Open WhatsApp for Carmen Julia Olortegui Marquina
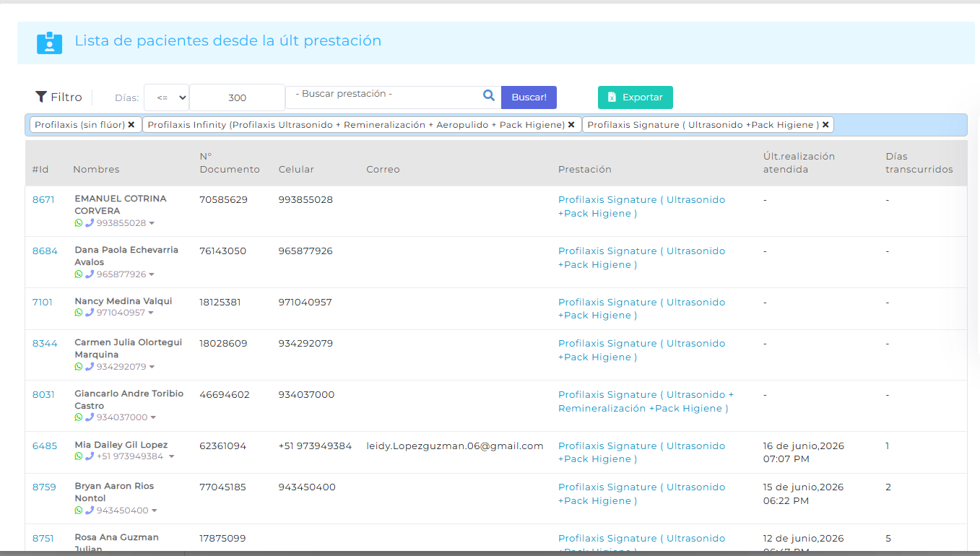Image resolution: width=980 pixels, height=556 pixels. pos(79,367)
